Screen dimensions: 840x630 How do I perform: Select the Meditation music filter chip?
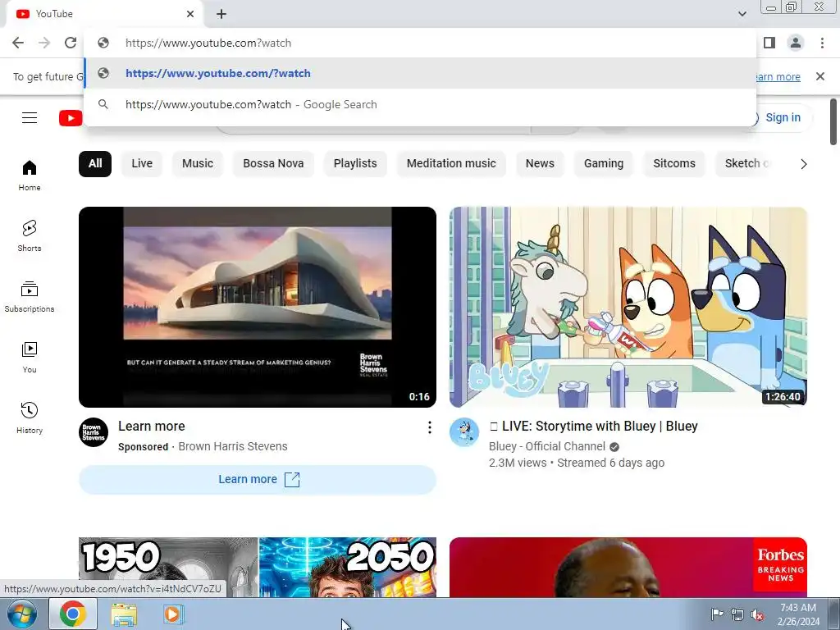pyautogui.click(x=451, y=163)
